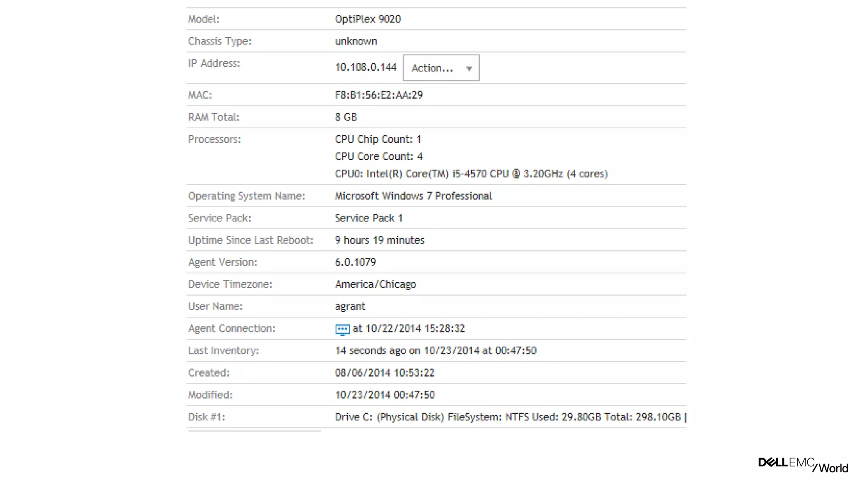
Task: Open the Action dropdown next to IP address
Action: pyautogui.click(x=440, y=68)
